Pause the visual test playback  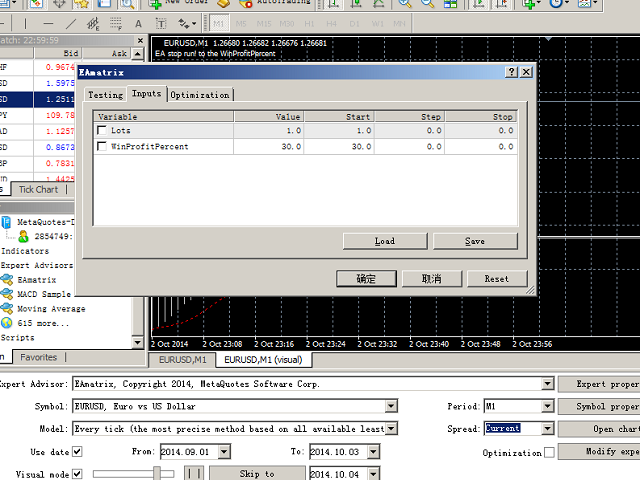click(x=193, y=473)
